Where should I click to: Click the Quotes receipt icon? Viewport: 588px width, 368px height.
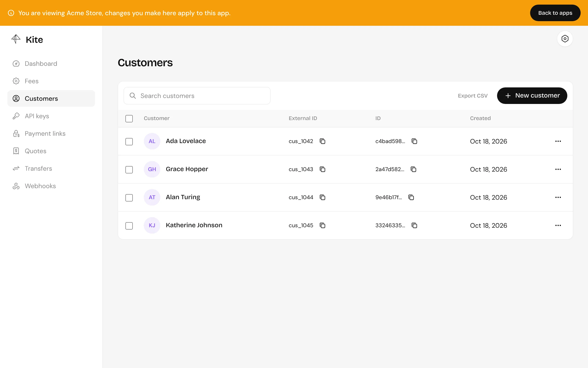16,151
